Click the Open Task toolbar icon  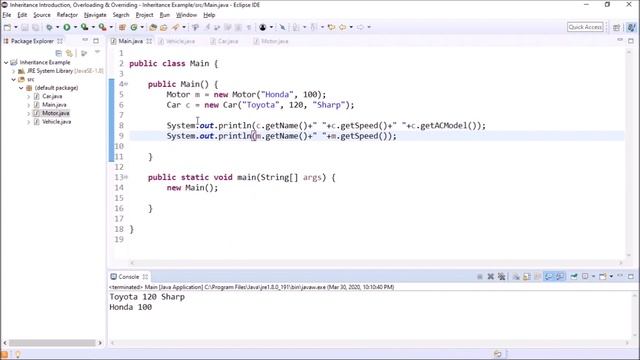click(x=164, y=27)
